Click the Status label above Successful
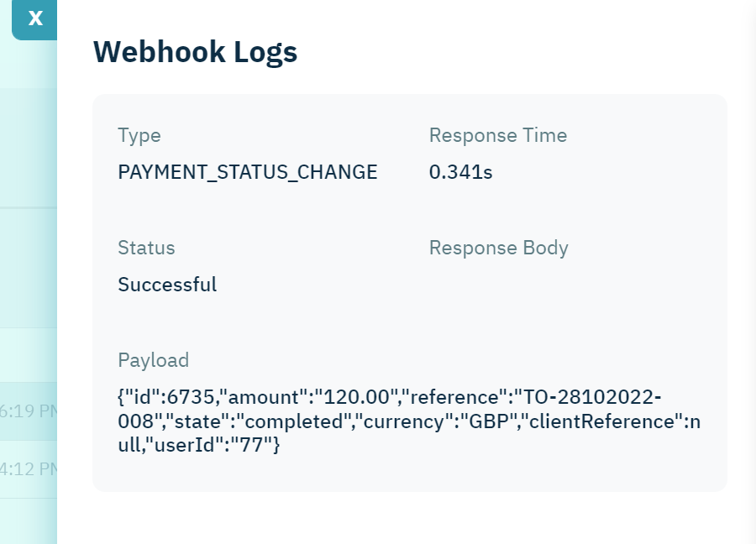This screenshot has height=544, width=756. click(x=146, y=248)
